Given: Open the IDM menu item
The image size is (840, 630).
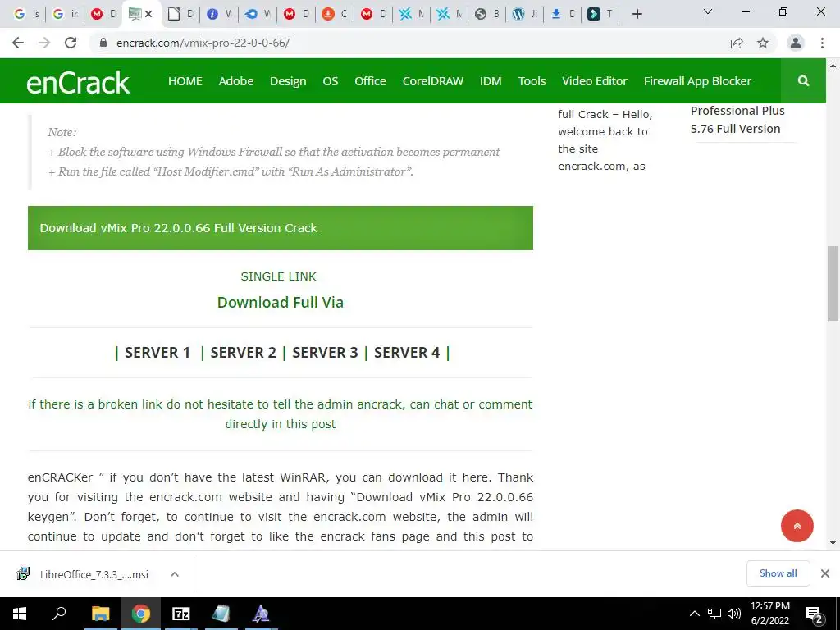Looking at the screenshot, I should pyautogui.click(x=491, y=81).
